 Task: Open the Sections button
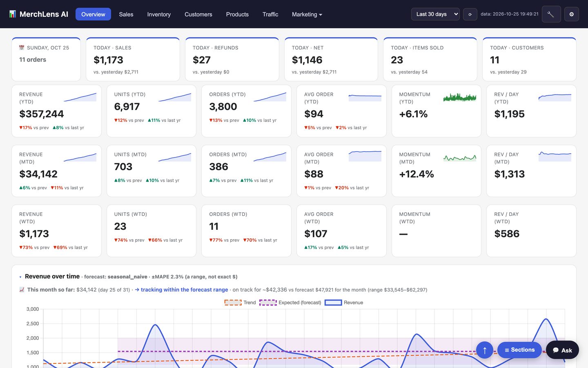519,350
